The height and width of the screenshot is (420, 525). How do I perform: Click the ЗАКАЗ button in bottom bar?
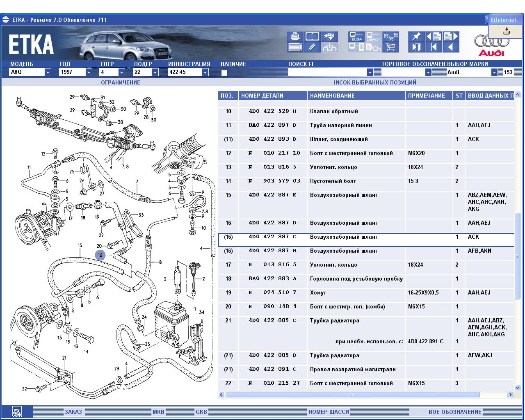(x=73, y=412)
